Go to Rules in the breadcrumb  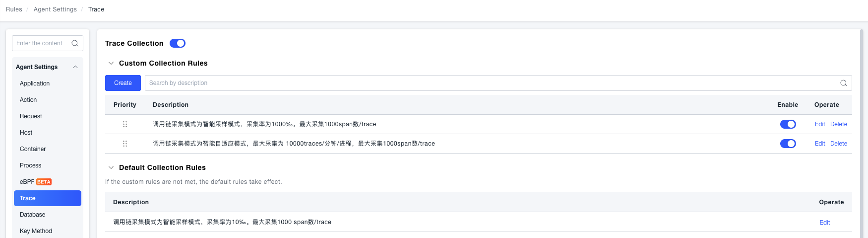coord(14,9)
